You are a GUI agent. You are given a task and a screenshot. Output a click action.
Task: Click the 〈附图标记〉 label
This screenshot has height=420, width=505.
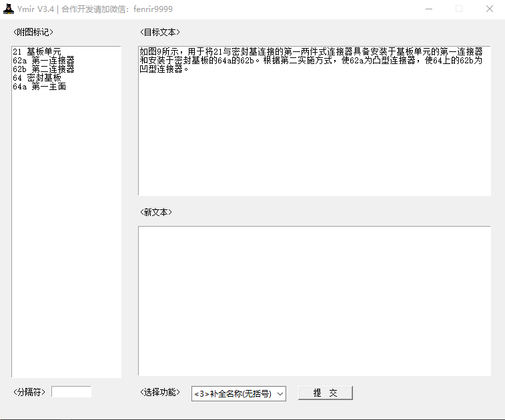tap(33, 32)
